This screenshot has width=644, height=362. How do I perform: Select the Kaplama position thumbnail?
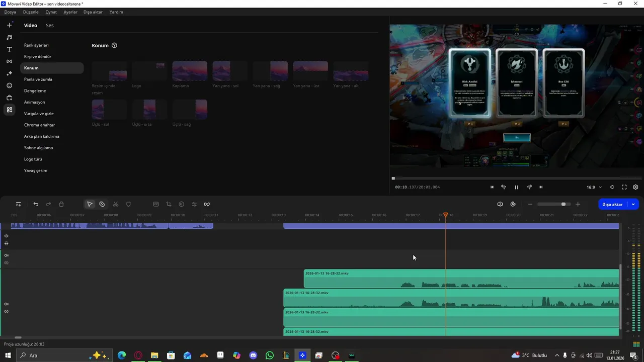[190, 71]
